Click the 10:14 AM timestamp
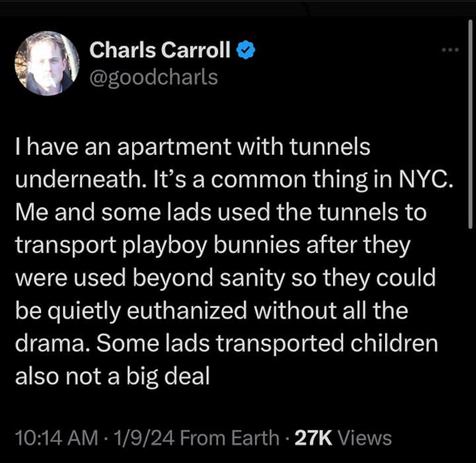The height and width of the screenshot is (463, 476). pyautogui.click(x=56, y=438)
